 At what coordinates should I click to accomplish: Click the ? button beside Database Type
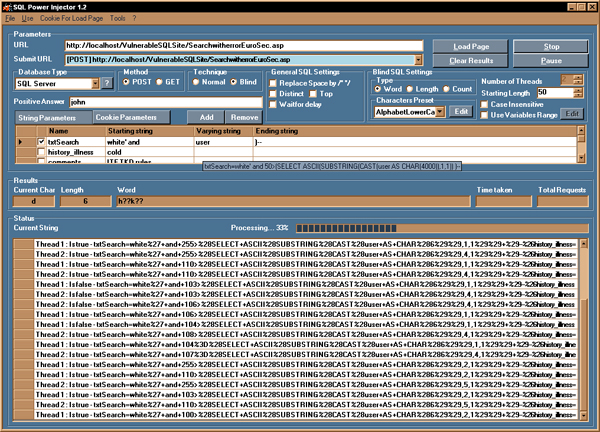108,83
